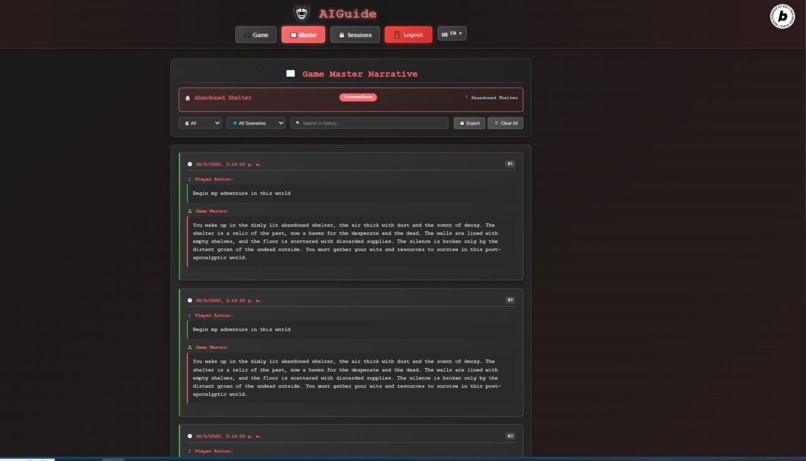Viewport: 806px width, 461px height.
Task: Click the magnifier icon in search field
Action: [298, 123]
